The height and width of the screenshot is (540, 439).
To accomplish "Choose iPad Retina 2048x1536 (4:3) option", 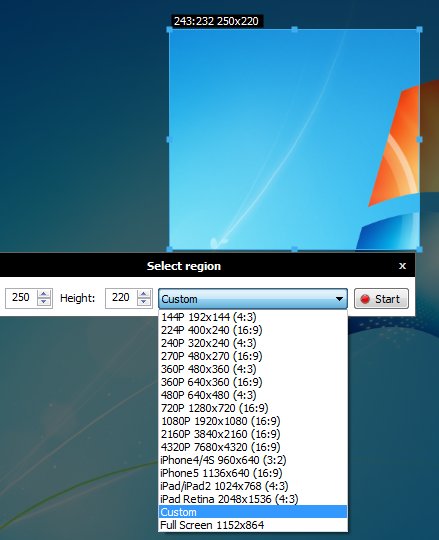I will [x=253, y=499].
